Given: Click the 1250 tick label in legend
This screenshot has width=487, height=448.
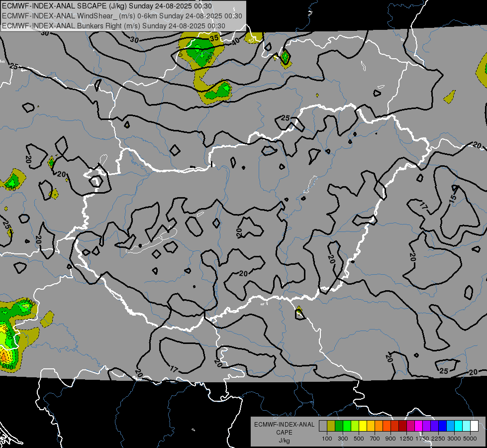Looking at the screenshot, I should (x=406, y=439).
